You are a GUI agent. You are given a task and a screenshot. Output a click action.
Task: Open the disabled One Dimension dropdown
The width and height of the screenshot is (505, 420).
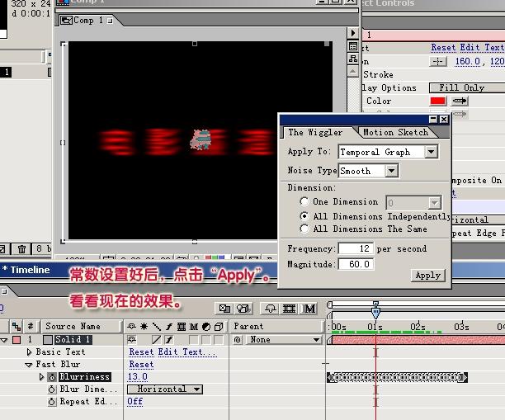point(413,203)
